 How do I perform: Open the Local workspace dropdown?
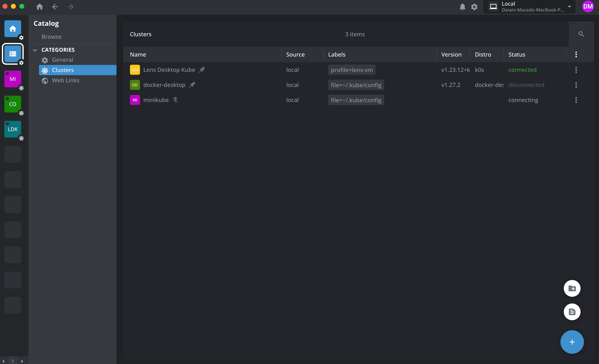[569, 7]
